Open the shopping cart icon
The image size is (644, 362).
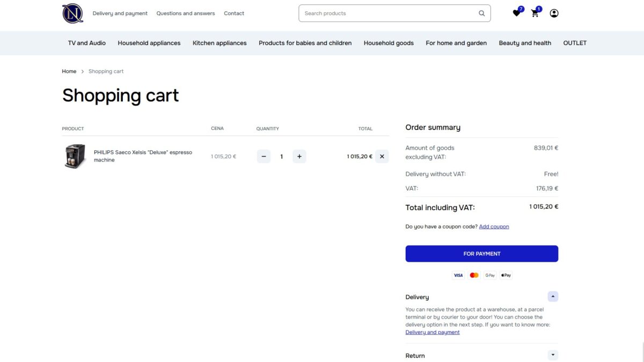[535, 13]
